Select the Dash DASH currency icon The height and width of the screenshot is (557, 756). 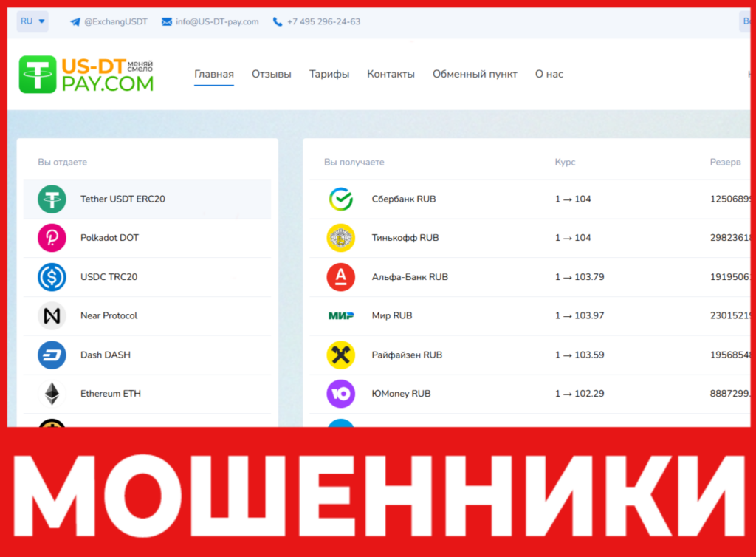[x=51, y=355]
